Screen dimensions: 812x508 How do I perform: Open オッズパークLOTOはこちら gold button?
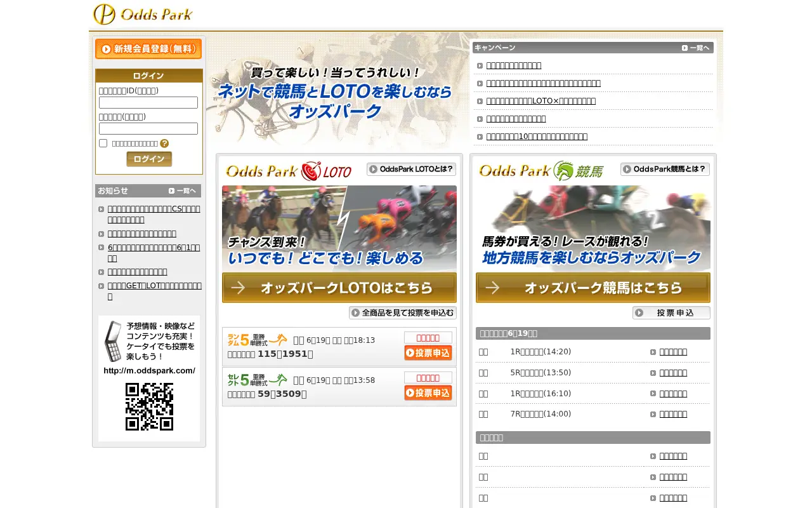(339, 288)
